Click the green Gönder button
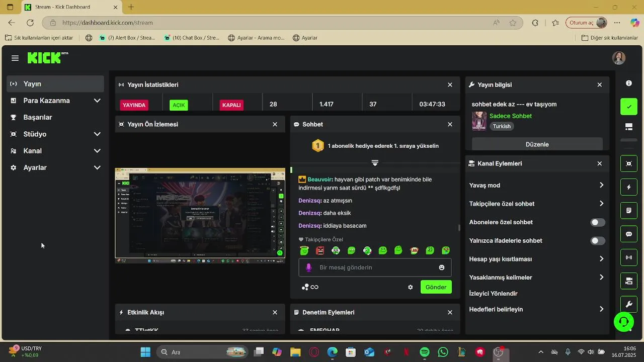 pos(436,287)
